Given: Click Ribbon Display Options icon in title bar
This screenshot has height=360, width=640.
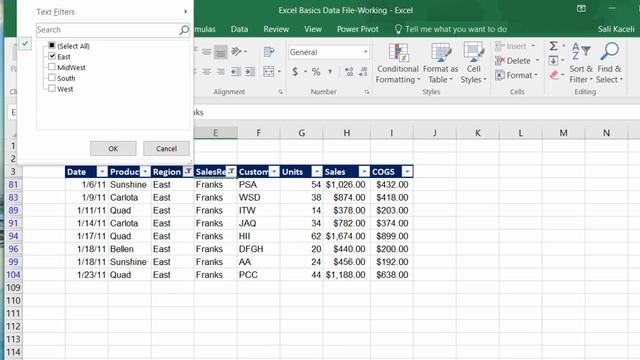Looking at the screenshot, I should (x=581, y=9).
